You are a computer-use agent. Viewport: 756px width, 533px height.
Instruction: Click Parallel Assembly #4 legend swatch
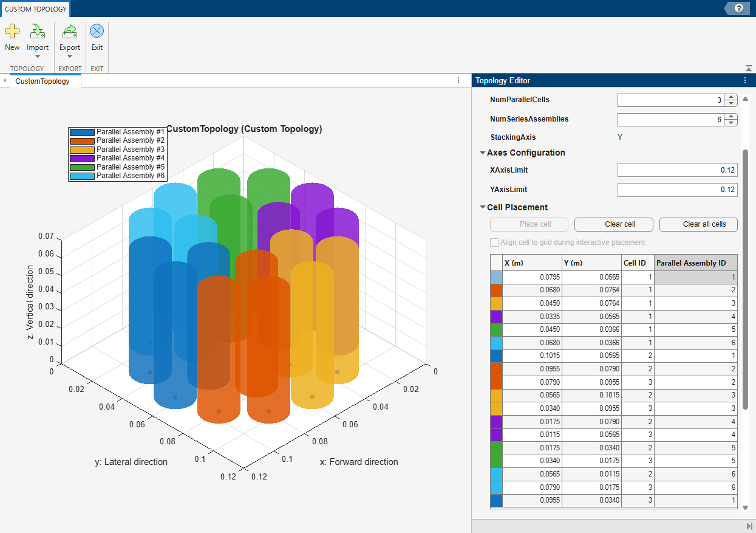click(x=82, y=158)
